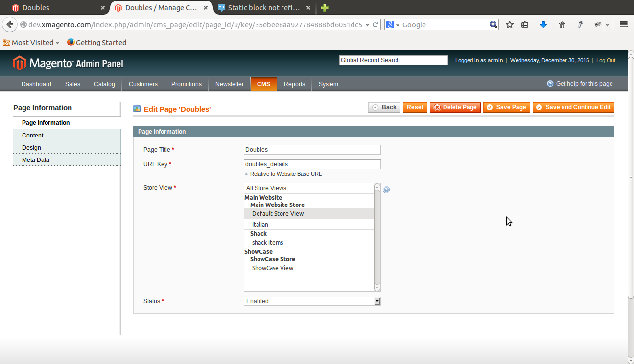
Task: Click the eyedropper toolbar icon
Action: (580, 24)
